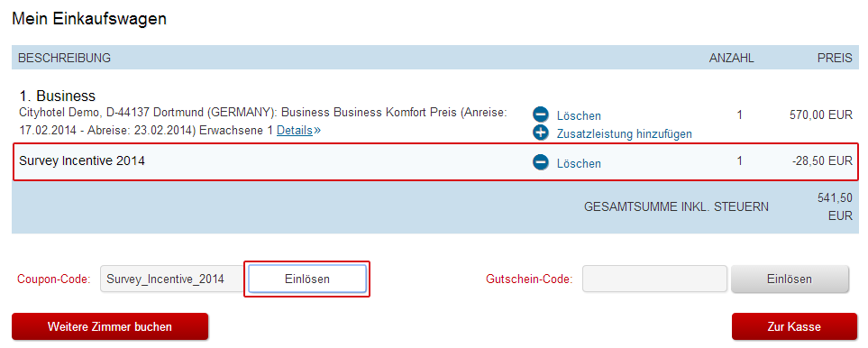This screenshot has height=348, width=868.
Task: Focus the empty Gutschein-Code field
Action: [655, 279]
